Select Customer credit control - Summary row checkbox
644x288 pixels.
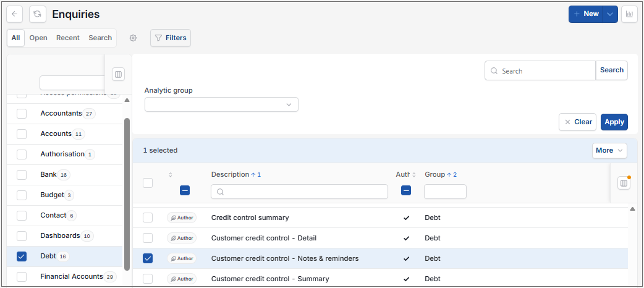point(148,279)
